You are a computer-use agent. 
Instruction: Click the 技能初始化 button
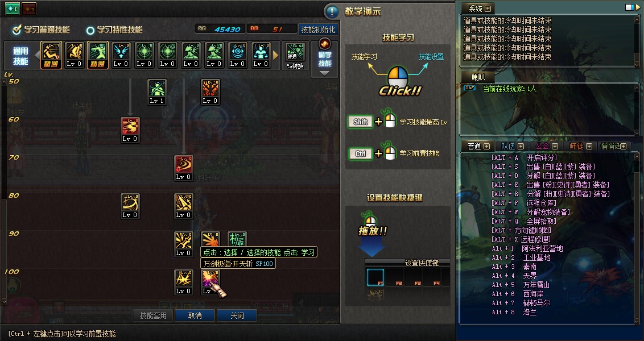tap(319, 30)
